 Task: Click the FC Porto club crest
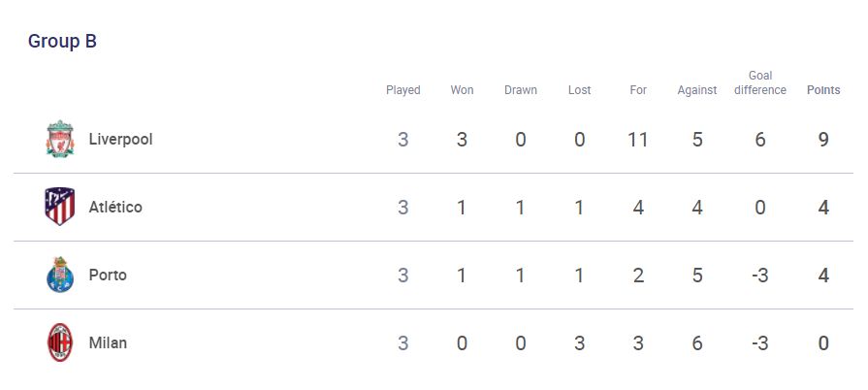click(x=60, y=275)
